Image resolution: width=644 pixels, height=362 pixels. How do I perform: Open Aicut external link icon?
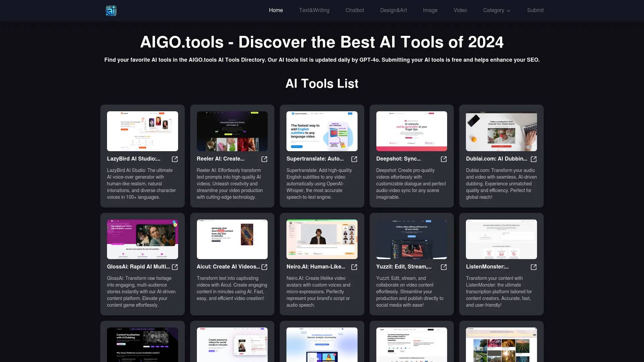coord(264,267)
